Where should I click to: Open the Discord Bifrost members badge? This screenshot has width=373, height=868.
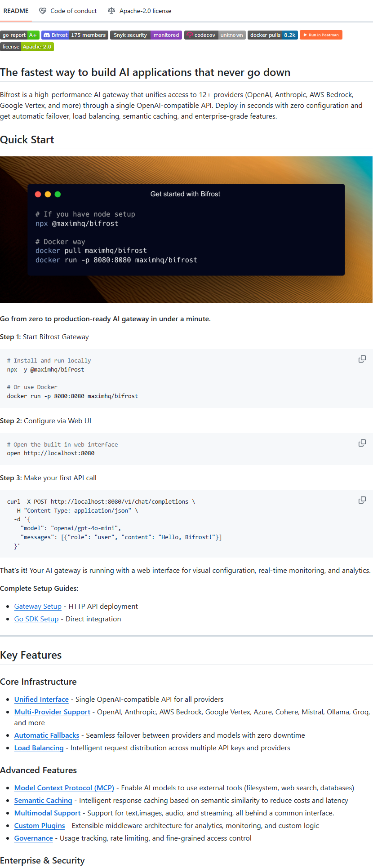click(75, 35)
